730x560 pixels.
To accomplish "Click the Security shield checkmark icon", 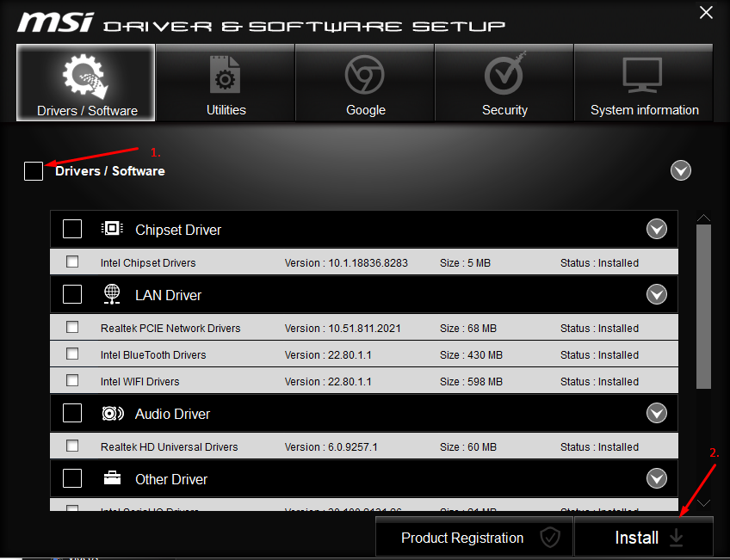I will coord(504,75).
